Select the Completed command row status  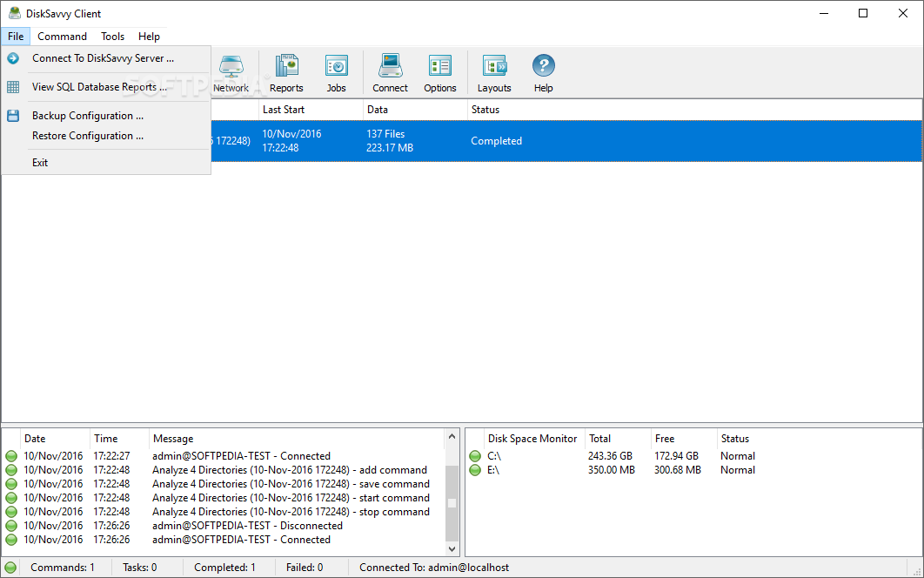point(496,141)
